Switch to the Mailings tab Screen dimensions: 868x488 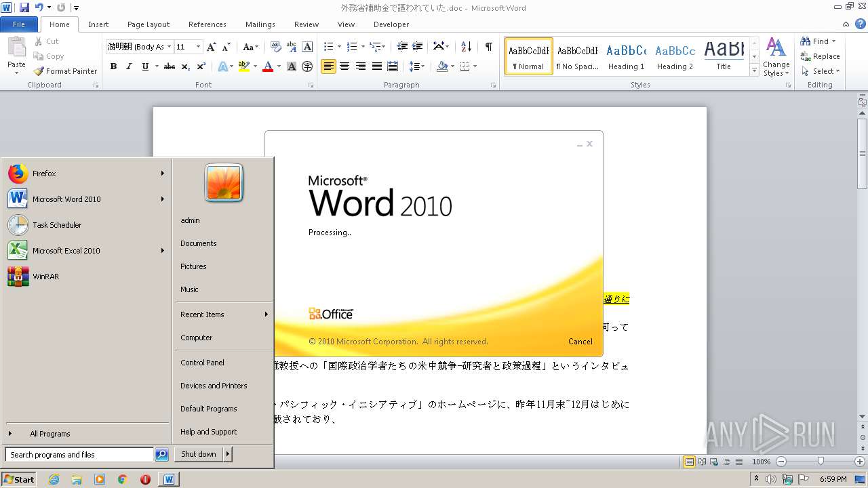260,24
